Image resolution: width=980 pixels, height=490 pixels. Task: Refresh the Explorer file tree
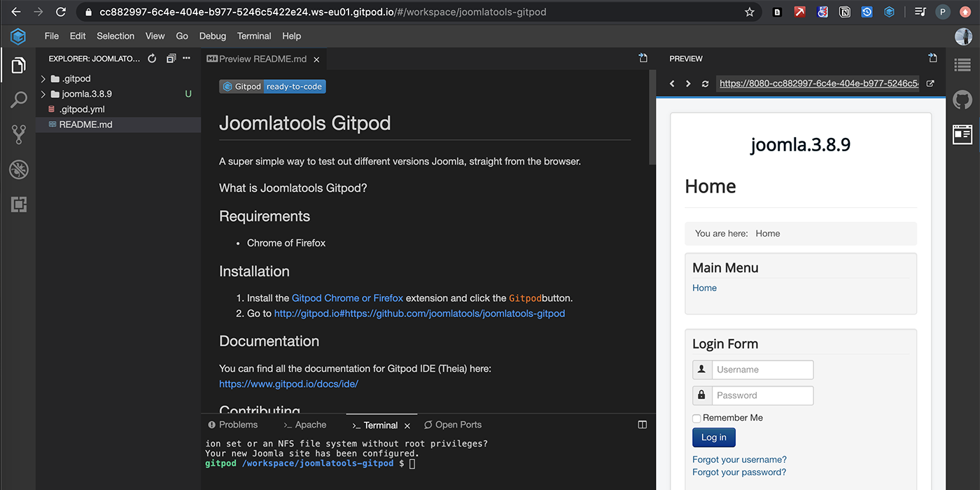point(152,59)
